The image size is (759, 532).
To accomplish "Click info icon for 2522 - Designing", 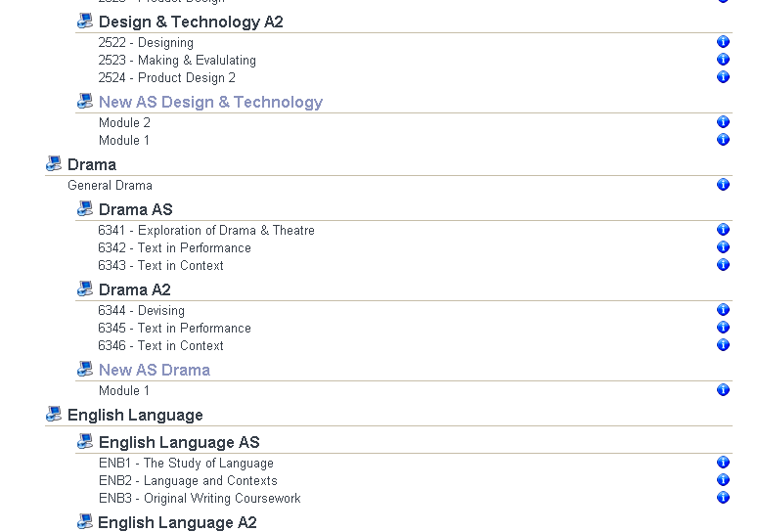I will tap(723, 42).
